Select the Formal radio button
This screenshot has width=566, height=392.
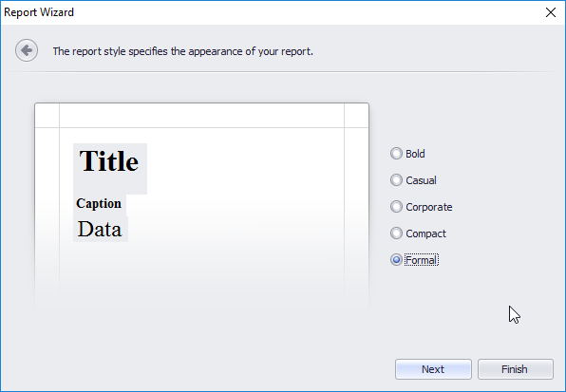pyautogui.click(x=414, y=260)
